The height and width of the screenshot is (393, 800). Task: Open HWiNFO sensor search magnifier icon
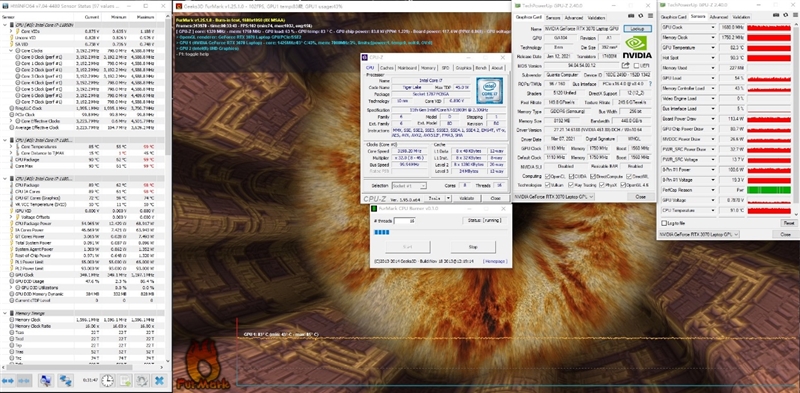click(45, 381)
